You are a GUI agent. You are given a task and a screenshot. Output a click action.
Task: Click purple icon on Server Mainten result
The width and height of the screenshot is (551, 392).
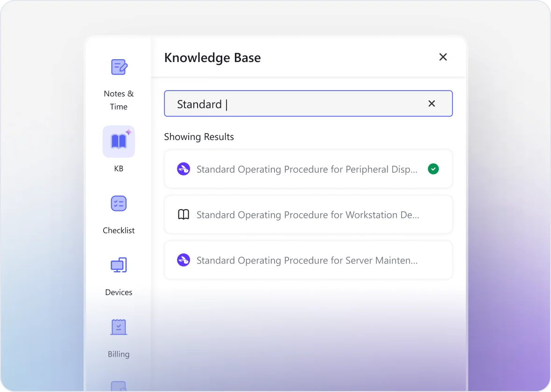(184, 260)
